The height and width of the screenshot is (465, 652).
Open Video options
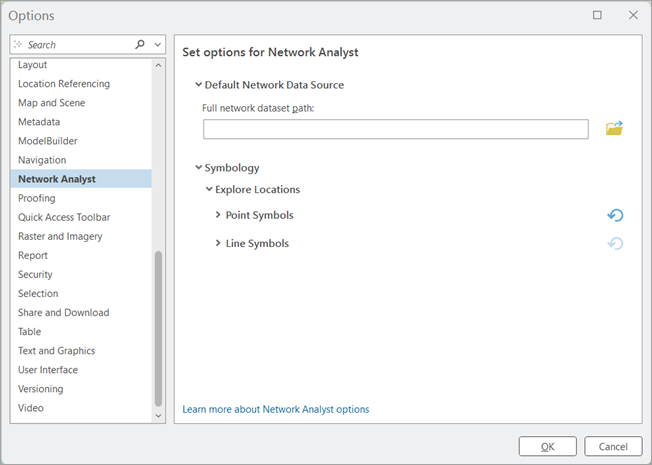coord(31,408)
